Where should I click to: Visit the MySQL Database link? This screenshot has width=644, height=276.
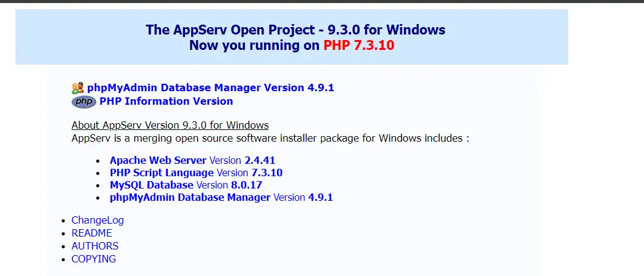pos(152,185)
